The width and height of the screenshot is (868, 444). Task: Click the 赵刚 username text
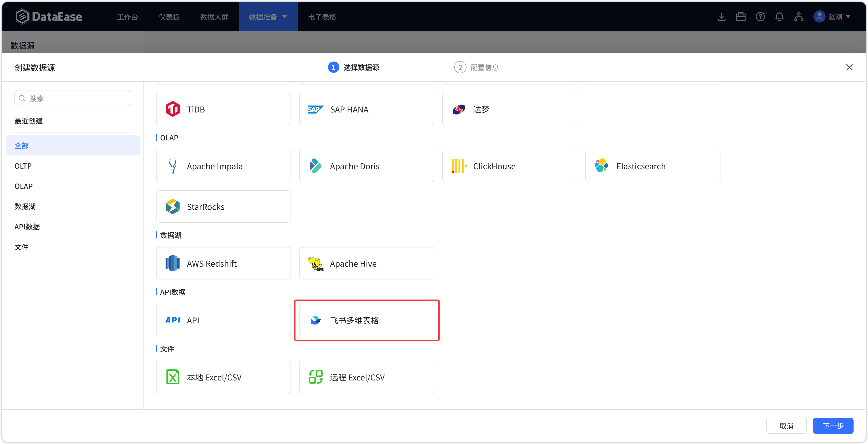pyautogui.click(x=835, y=16)
